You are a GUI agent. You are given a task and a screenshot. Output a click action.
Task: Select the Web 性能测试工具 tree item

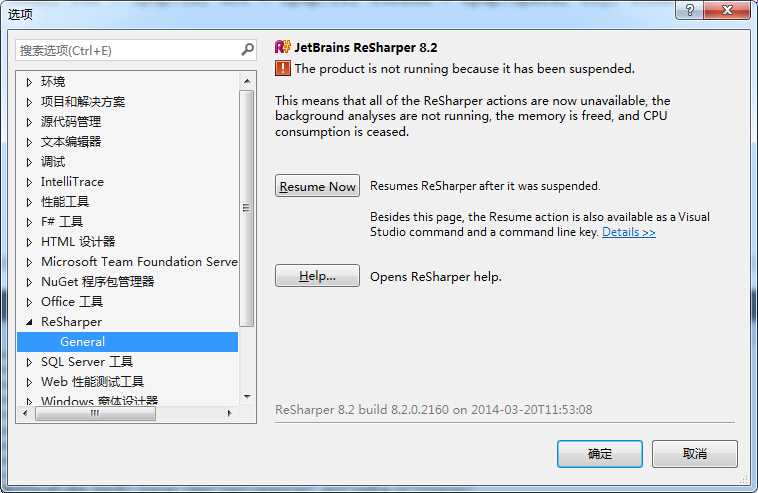click(x=92, y=382)
